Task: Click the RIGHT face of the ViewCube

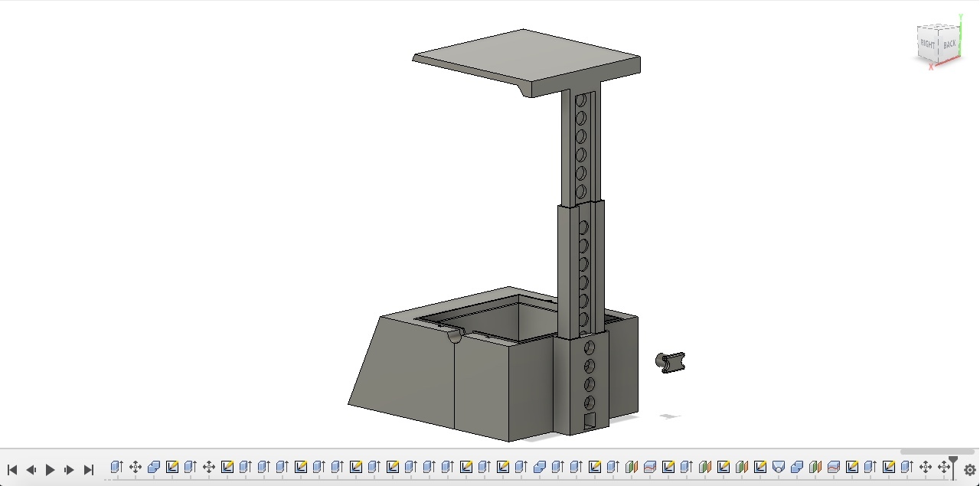Action: pos(927,44)
